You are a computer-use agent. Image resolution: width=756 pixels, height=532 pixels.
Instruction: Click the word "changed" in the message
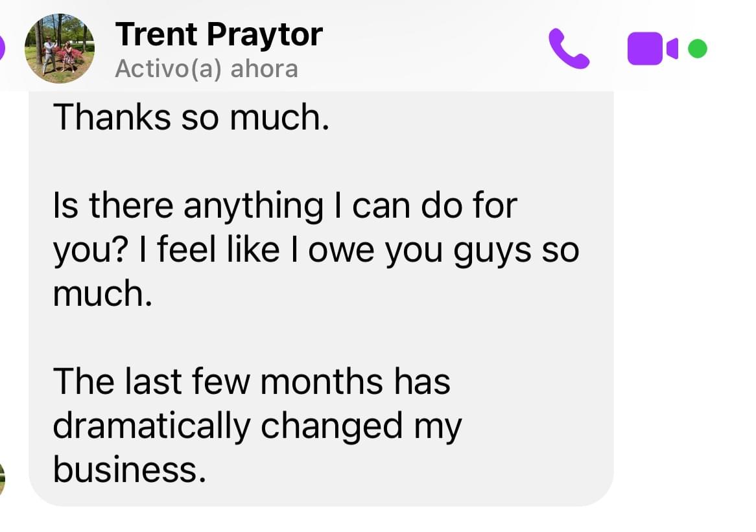point(332,426)
